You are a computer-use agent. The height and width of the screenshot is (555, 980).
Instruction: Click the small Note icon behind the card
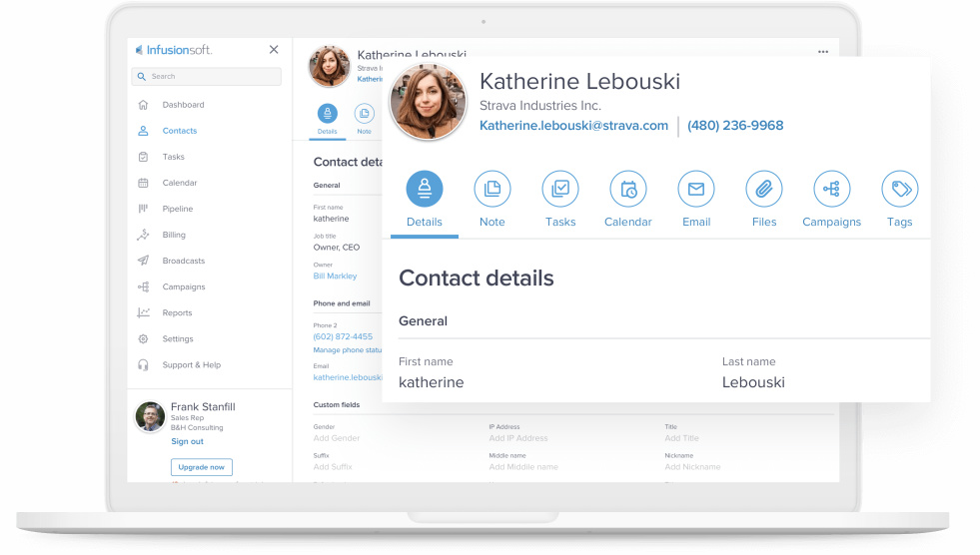tap(365, 114)
